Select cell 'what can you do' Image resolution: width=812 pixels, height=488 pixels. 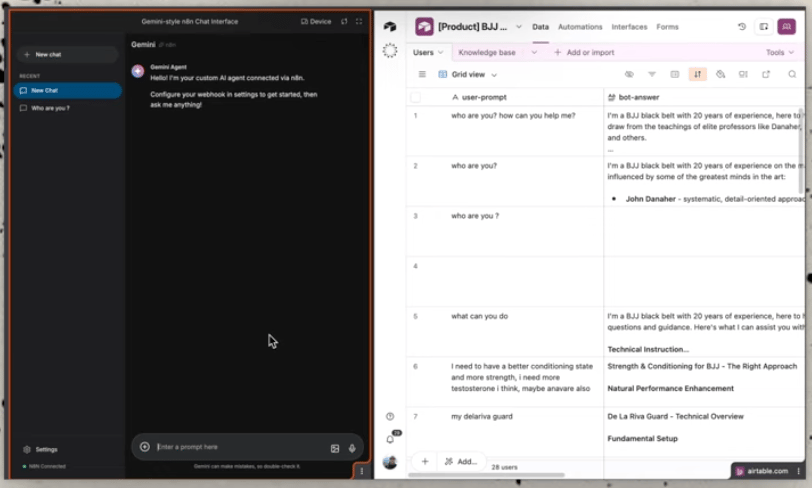[505, 332]
